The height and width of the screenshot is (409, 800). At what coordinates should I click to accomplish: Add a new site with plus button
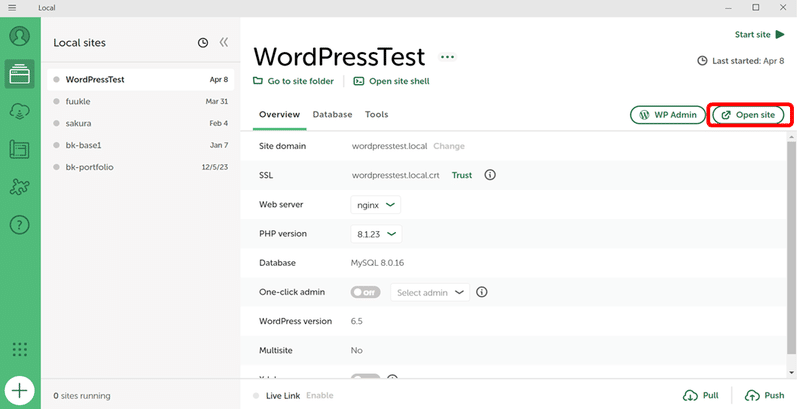click(20, 391)
